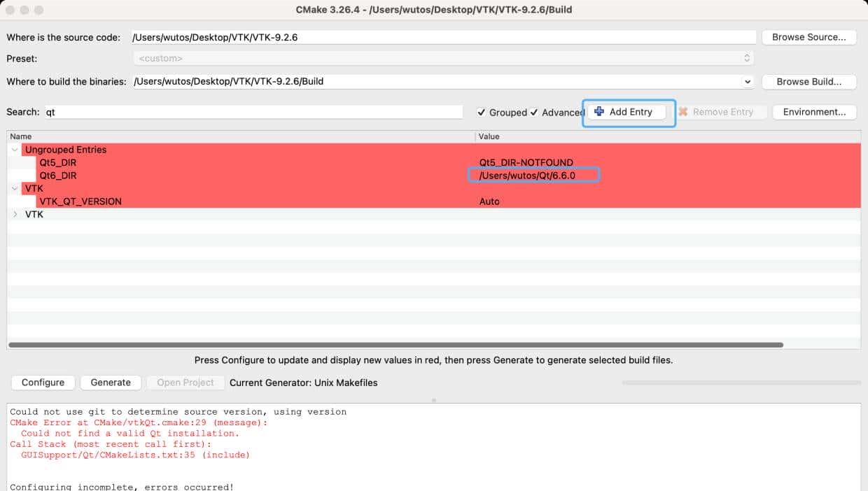The width and height of the screenshot is (868, 491).
Task: Expand the collapsed VTK group
Action: 15,215
